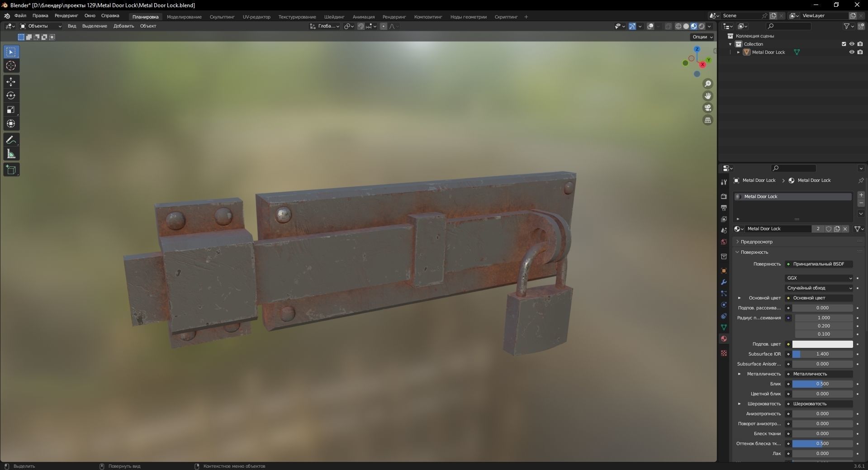Open the object mode dropdown
The image size is (868, 470).
click(40, 26)
